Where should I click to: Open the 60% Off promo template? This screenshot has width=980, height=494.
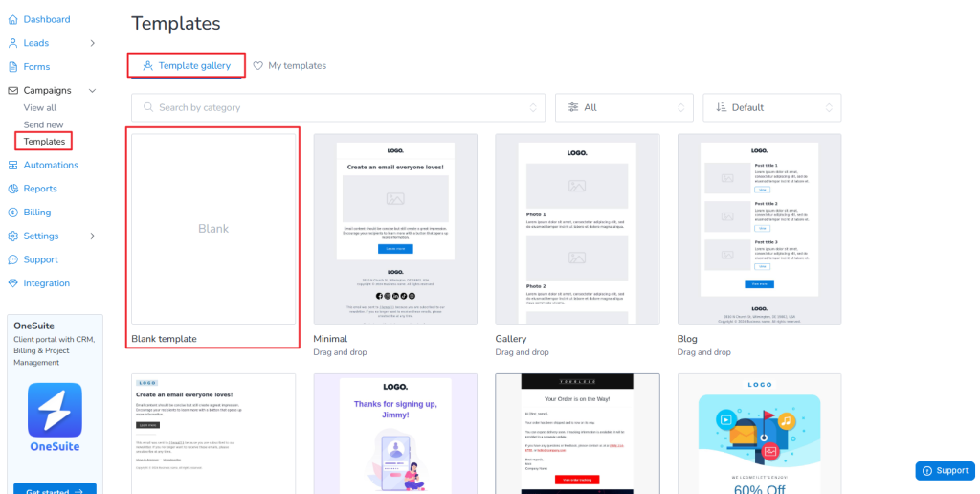(759, 434)
